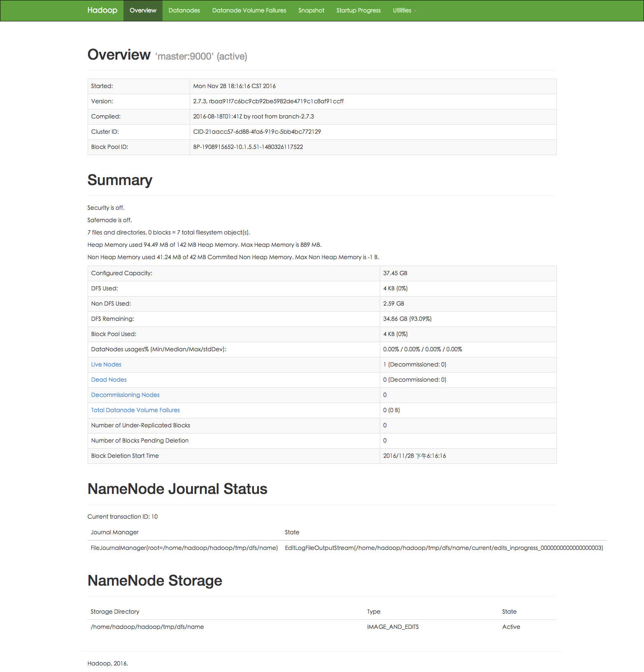Viewport: 644px width, 672px height.
Task: Click the 'Safemode is off.' line
Action: coord(109,220)
